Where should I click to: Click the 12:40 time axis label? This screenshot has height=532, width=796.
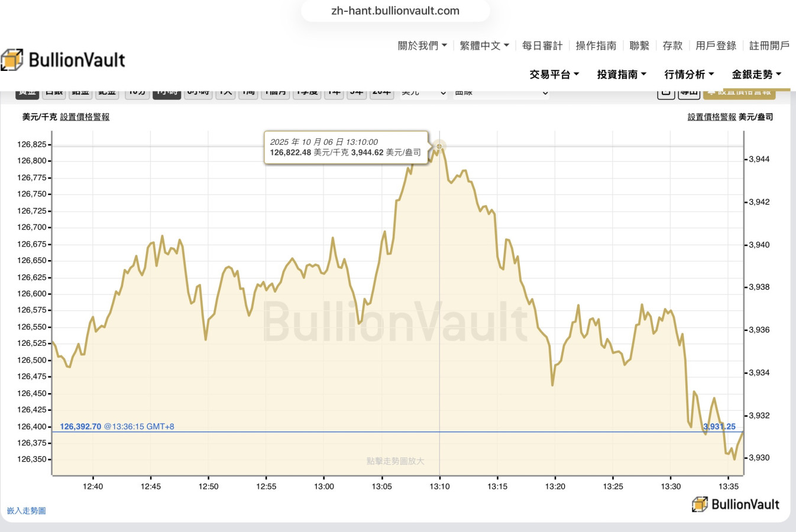(93, 486)
